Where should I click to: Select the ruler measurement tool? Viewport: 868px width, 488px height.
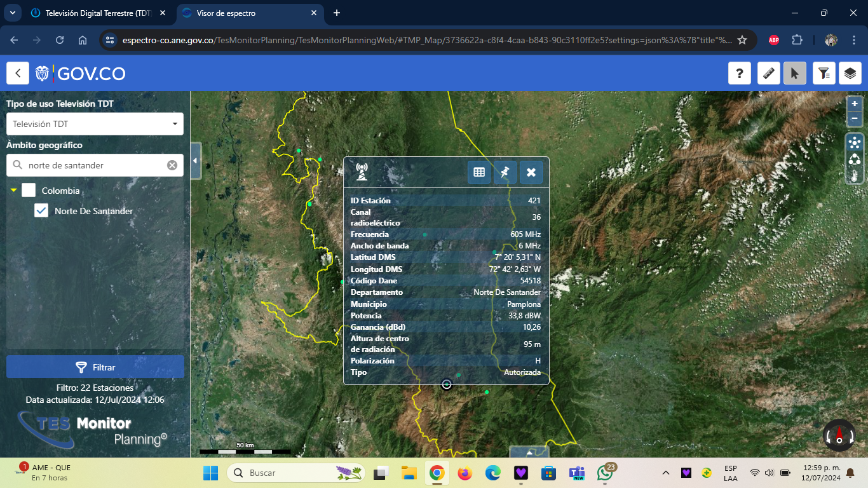point(769,74)
